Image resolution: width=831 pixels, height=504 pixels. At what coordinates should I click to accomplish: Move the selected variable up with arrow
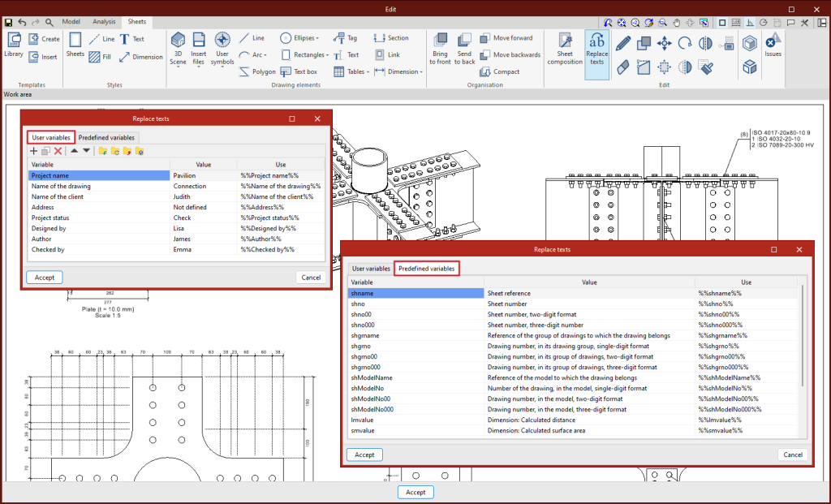[74, 151]
